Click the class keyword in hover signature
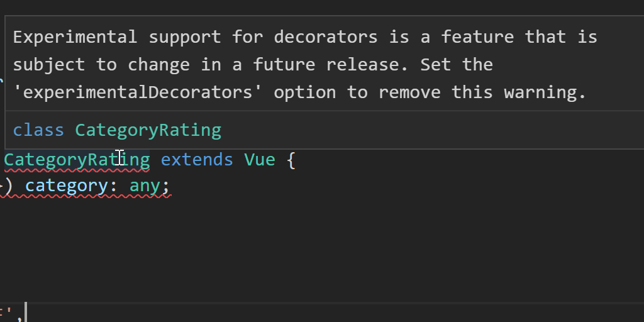Screen dimensions: 644x322 click(x=38, y=130)
